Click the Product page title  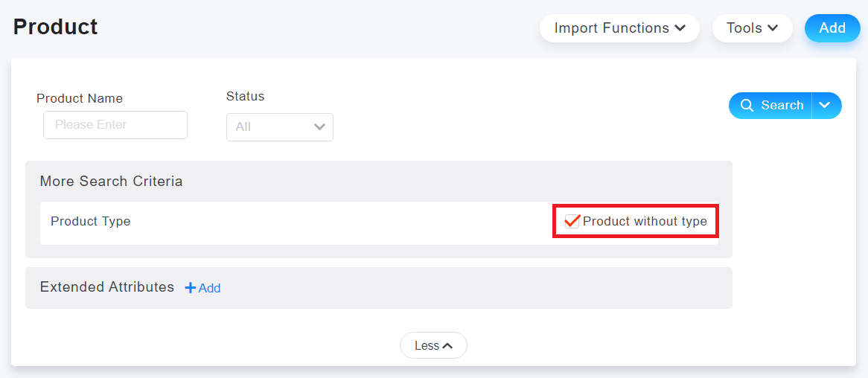(x=55, y=27)
